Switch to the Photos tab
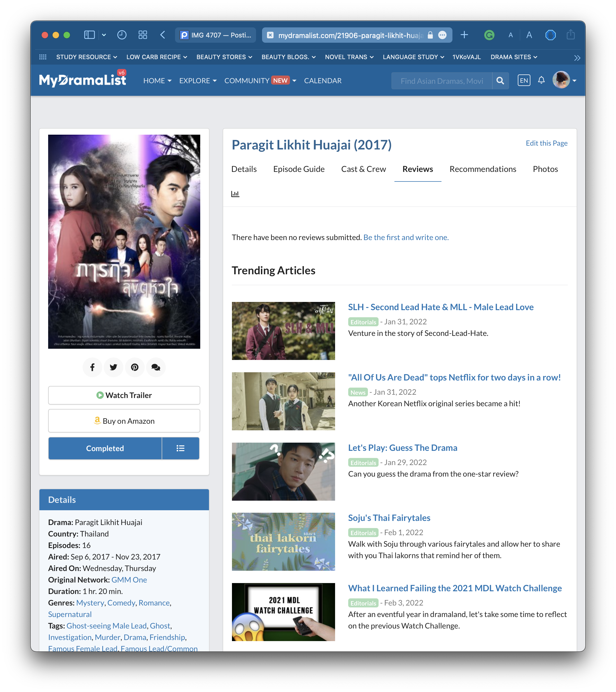Image resolution: width=616 pixels, height=692 pixels. tap(545, 169)
